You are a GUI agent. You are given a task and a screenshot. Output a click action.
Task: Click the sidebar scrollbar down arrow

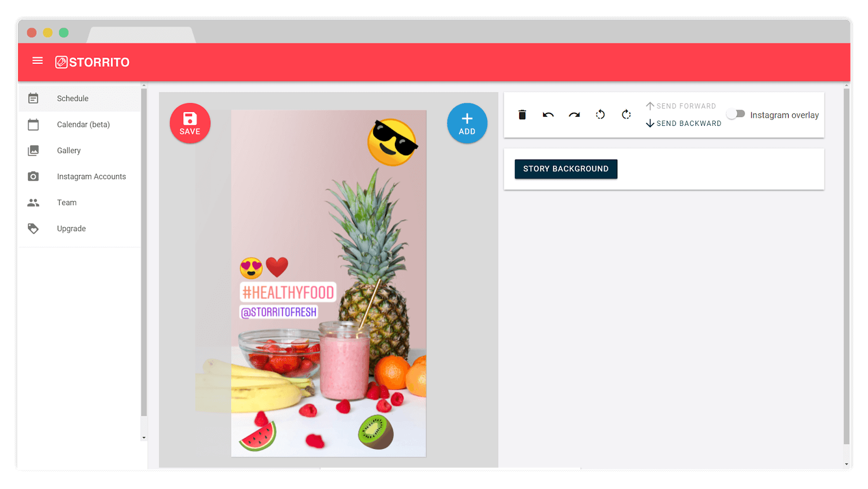(x=144, y=437)
